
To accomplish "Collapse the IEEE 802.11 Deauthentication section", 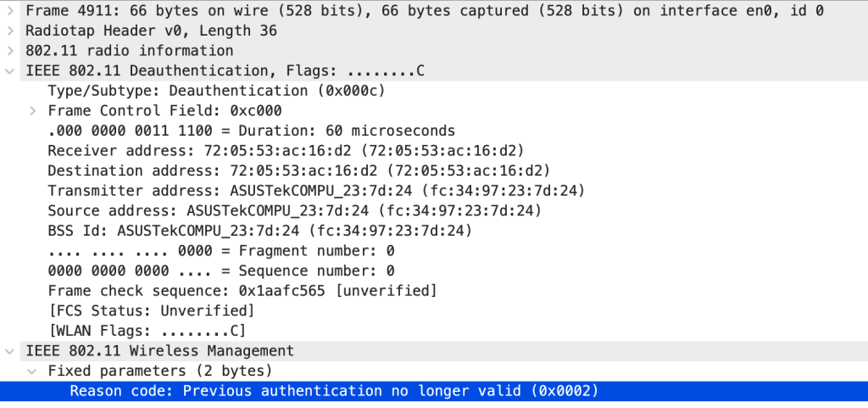I will click(x=9, y=70).
